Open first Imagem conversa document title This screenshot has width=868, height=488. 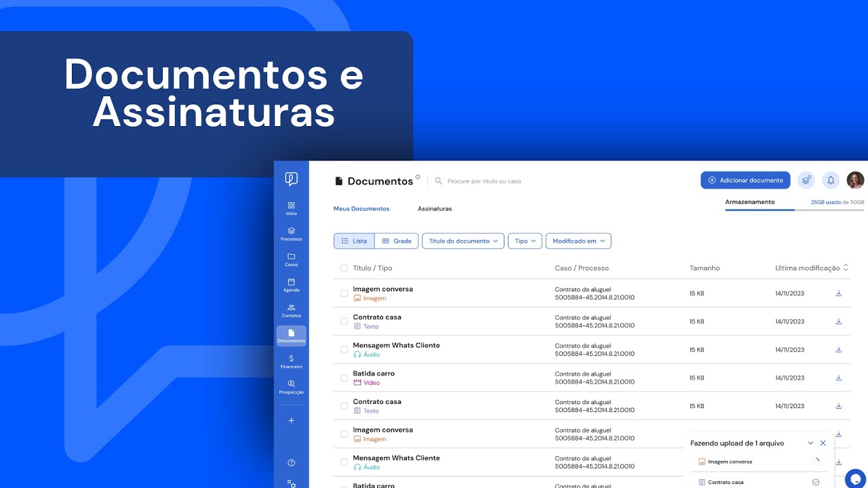383,289
